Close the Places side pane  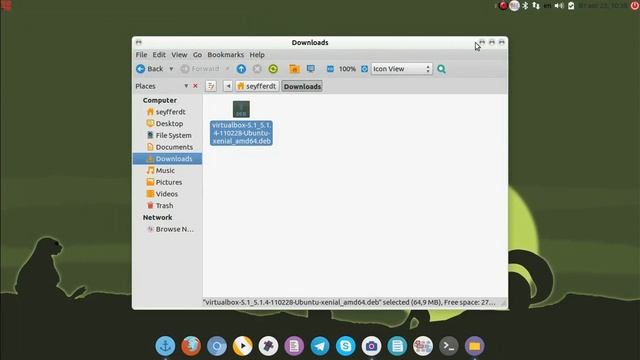click(195, 86)
